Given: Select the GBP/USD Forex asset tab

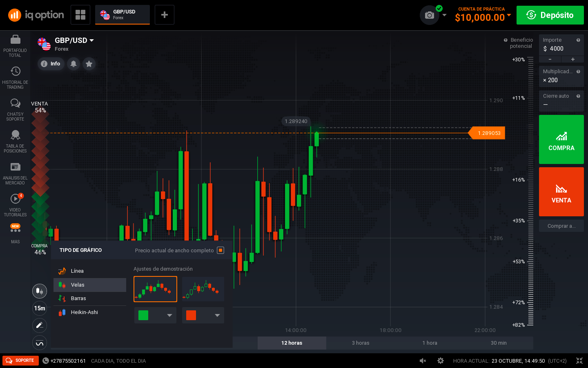Looking at the screenshot, I should click(122, 15).
